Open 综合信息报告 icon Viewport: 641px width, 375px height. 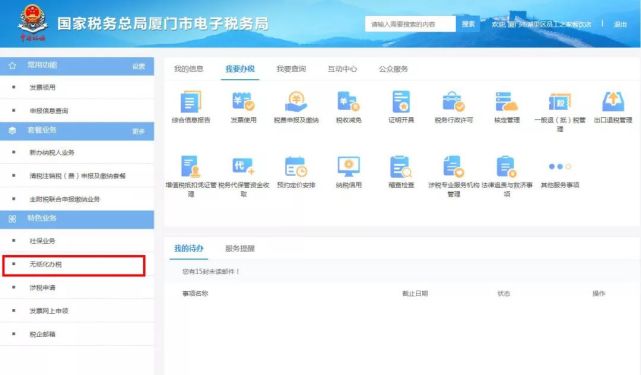191,101
